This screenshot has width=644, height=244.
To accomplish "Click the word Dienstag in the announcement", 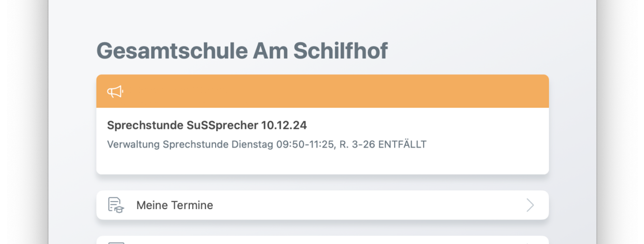I will (255, 144).
